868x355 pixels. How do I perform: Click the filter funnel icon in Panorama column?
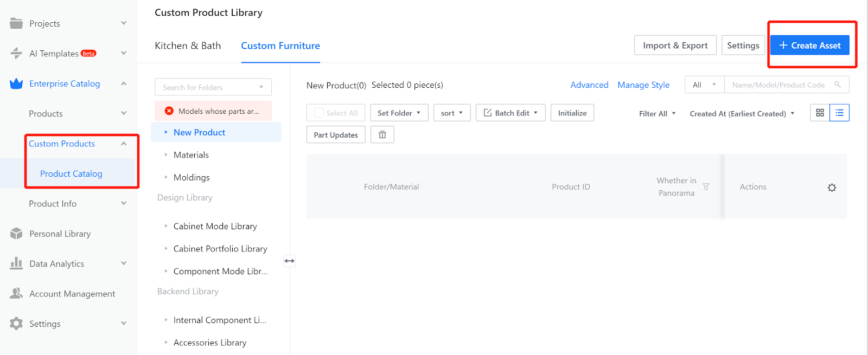(706, 187)
